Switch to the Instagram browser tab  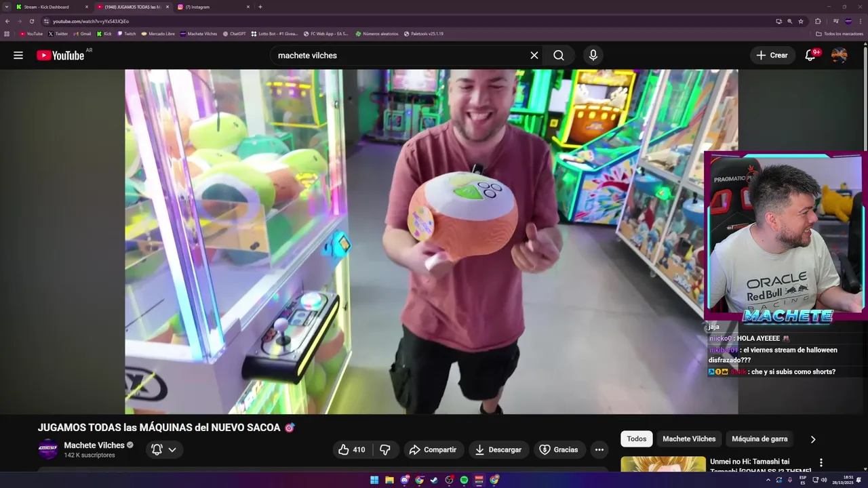point(214,7)
